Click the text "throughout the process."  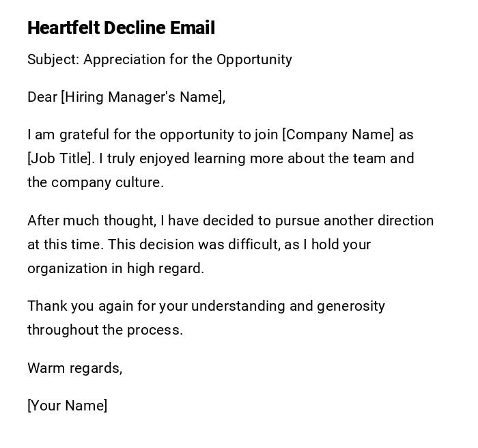click(104, 330)
